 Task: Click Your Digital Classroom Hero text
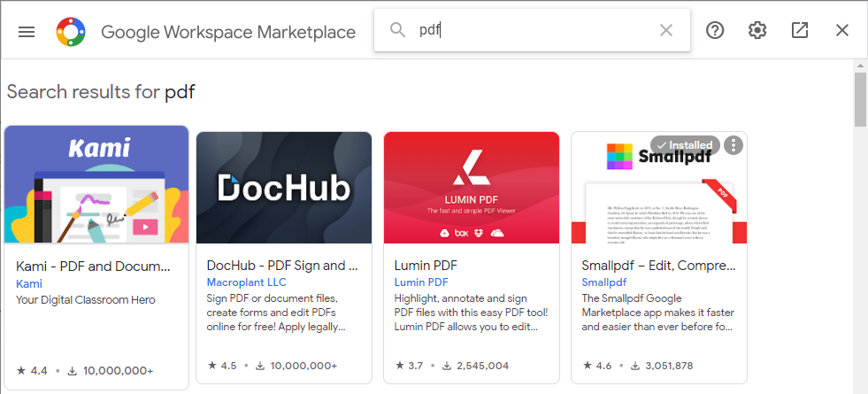[x=86, y=300]
